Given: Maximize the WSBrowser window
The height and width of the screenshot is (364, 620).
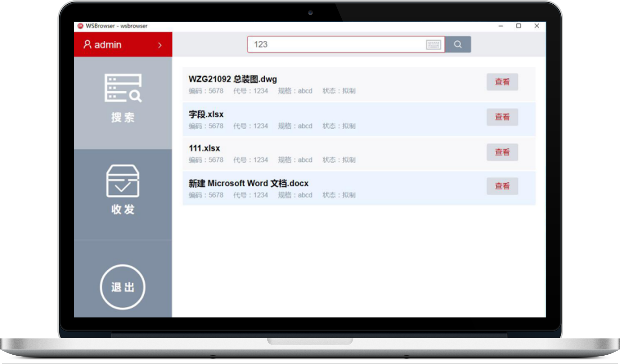Looking at the screenshot, I should 519,26.
